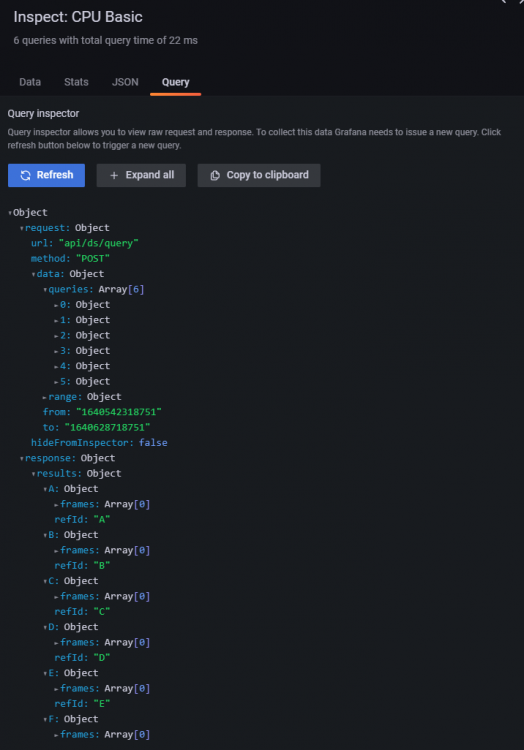Viewport: 524px width, 750px height.
Task: Click the Expand all button
Action: (x=141, y=175)
